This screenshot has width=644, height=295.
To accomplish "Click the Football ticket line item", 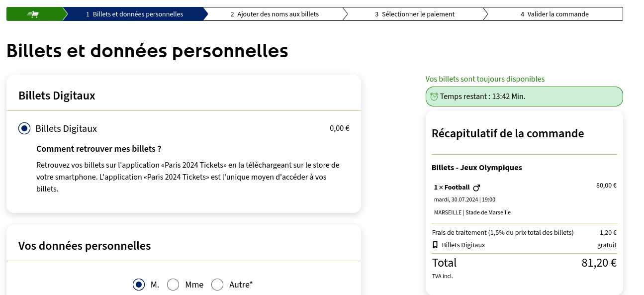I will [524, 199].
